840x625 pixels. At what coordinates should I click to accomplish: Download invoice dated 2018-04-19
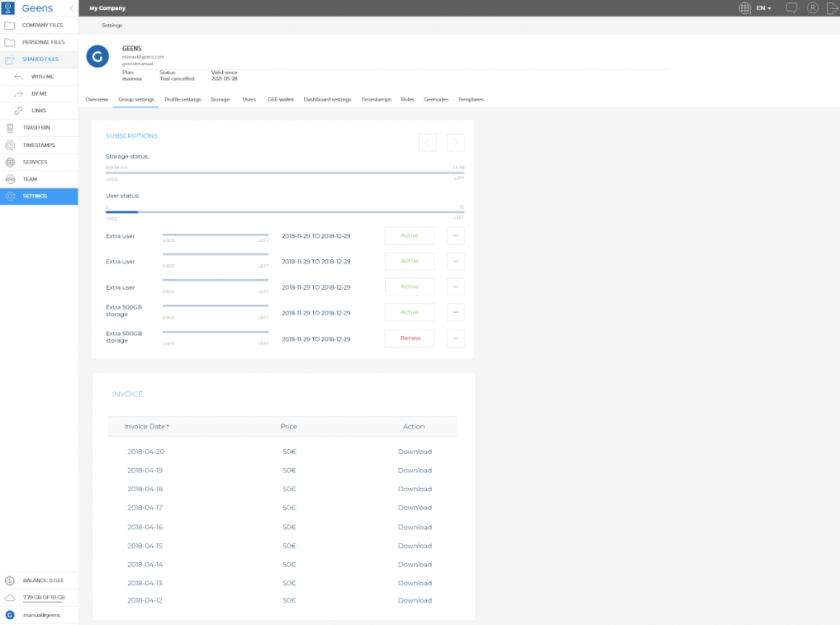tap(415, 471)
